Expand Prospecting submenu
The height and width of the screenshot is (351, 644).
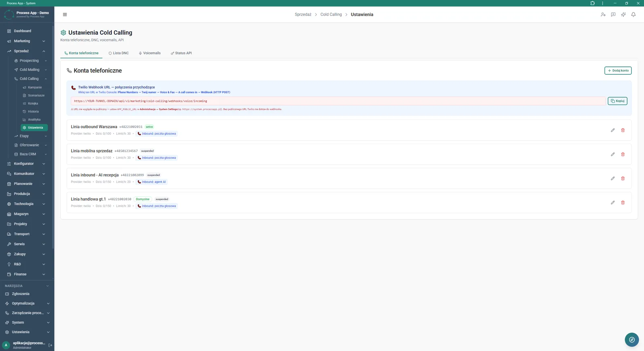(x=31, y=61)
